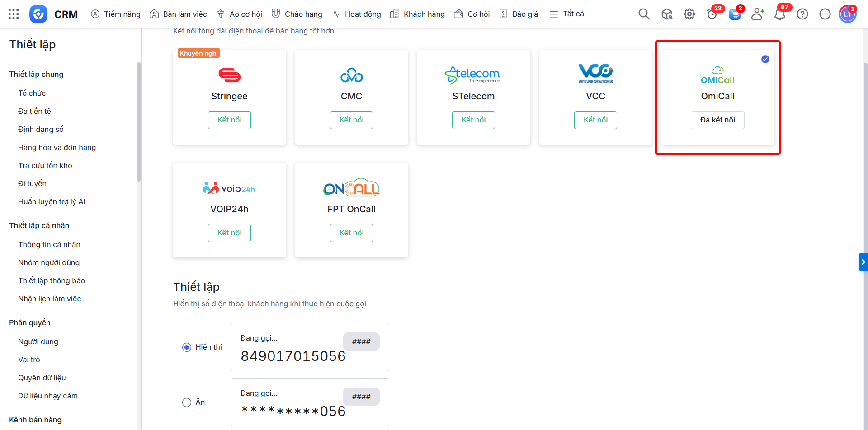
Task: Select the Hiển thị radio button
Action: click(187, 347)
